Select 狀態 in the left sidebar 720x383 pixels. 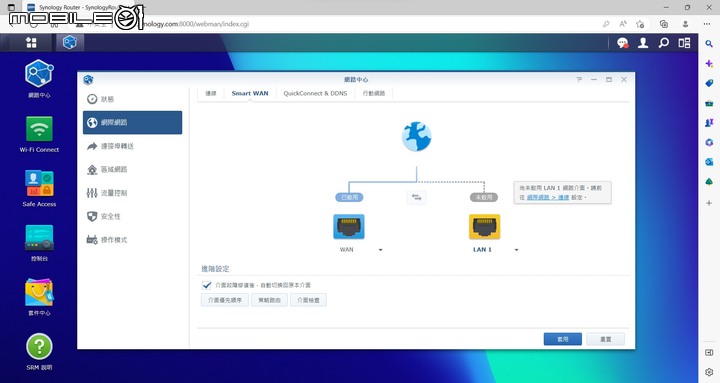pyautogui.click(x=132, y=99)
